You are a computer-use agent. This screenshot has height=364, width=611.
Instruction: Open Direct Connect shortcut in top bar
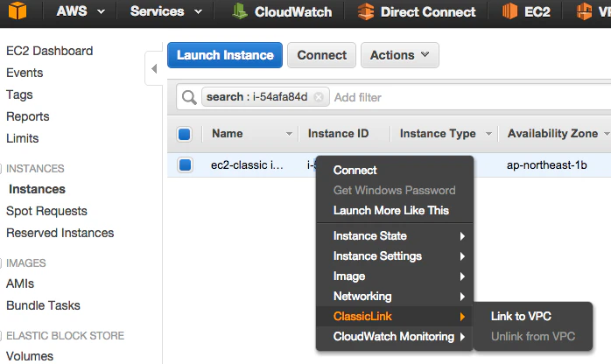pos(416,11)
